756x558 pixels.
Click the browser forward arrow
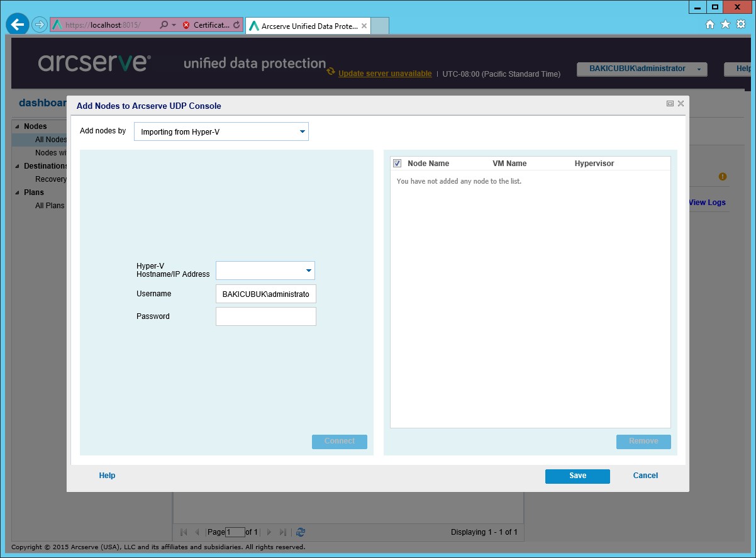coord(40,25)
